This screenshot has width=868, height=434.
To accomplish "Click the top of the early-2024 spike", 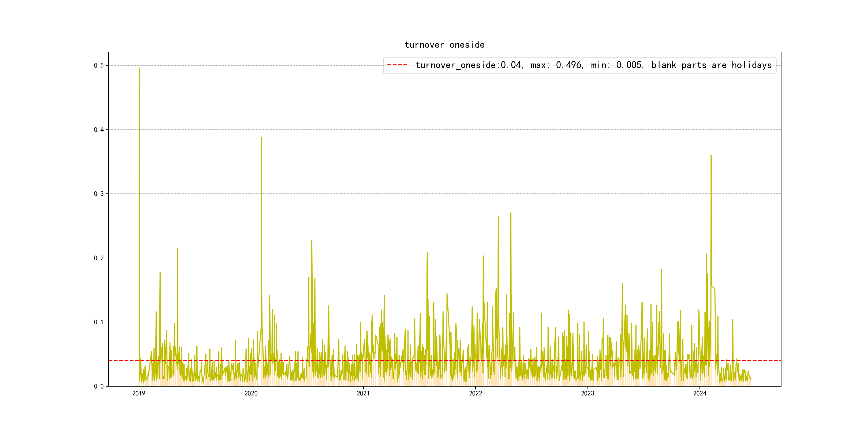I will coord(711,156).
